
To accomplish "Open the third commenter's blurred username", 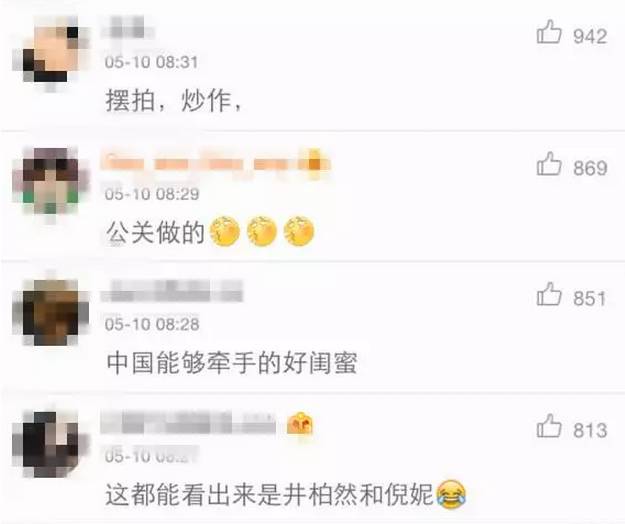I will coord(172,291).
